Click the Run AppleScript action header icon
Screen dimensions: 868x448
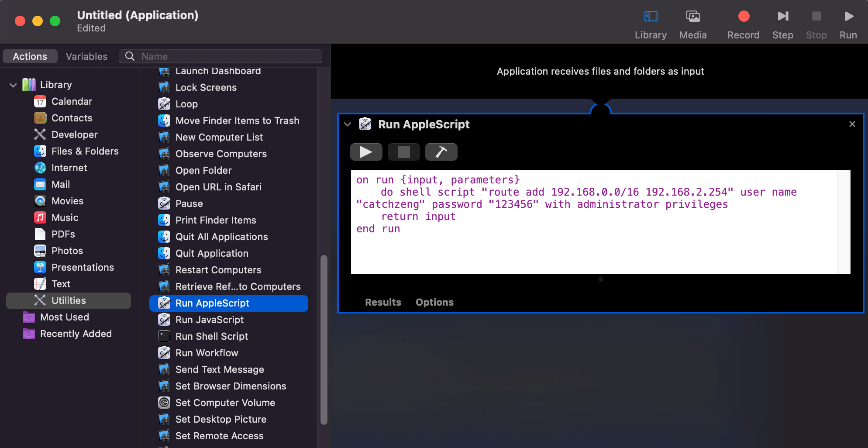coord(365,124)
